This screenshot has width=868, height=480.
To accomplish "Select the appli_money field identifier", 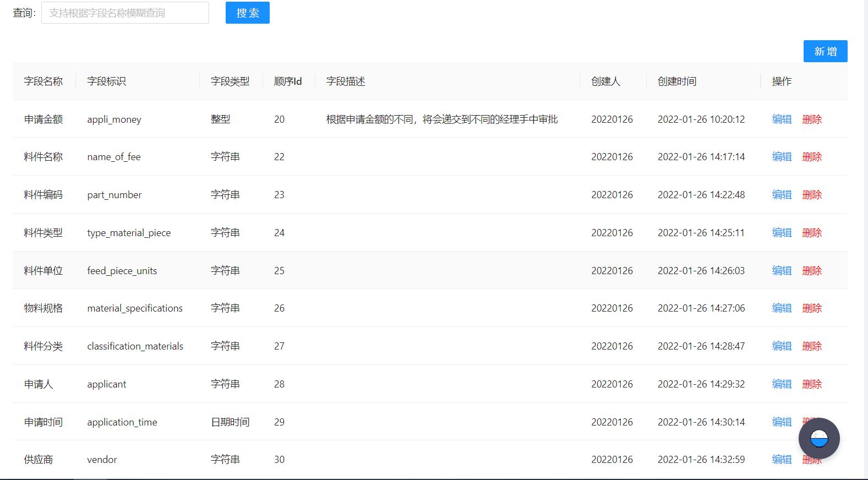I will click(x=114, y=119).
